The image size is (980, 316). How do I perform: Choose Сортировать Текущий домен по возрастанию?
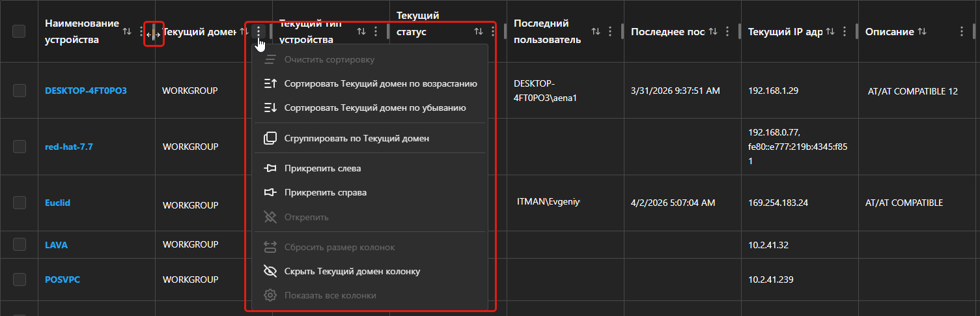380,83
